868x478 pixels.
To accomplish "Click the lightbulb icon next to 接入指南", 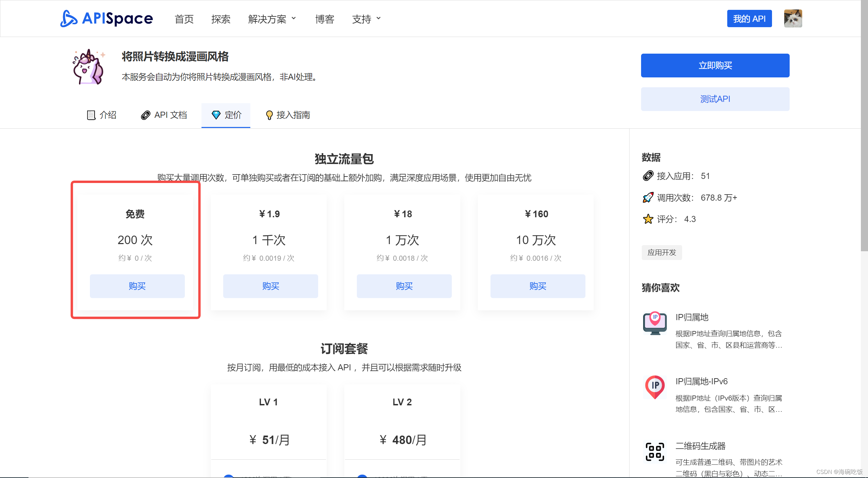I will 269,115.
